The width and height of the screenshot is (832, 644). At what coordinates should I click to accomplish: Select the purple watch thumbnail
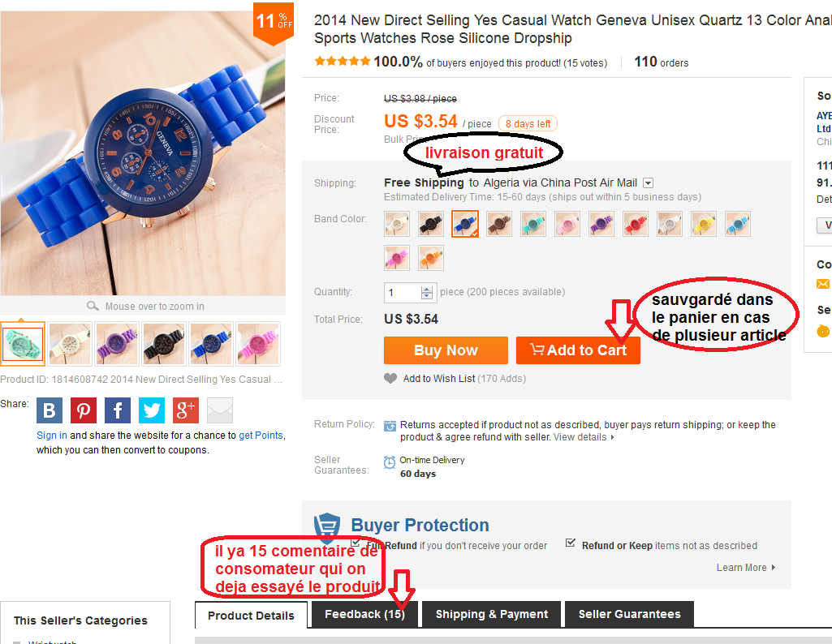pos(117,343)
